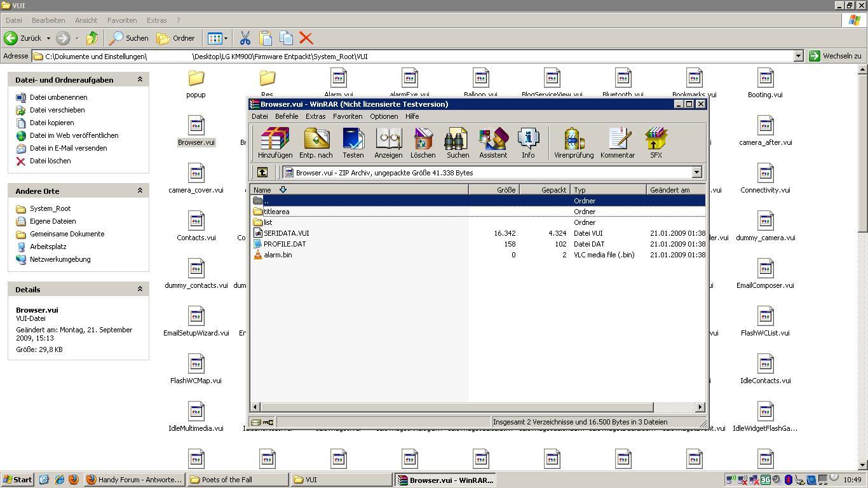Click SFX icon in WinRAR toolbar
The height and width of the screenshot is (488, 868).
pos(656,142)
